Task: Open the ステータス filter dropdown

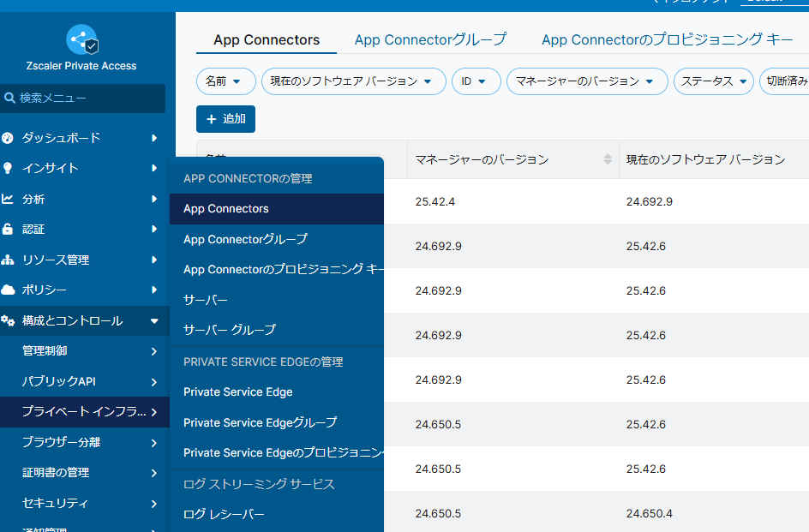Action: pyautogui.click(x=714, y=81)
